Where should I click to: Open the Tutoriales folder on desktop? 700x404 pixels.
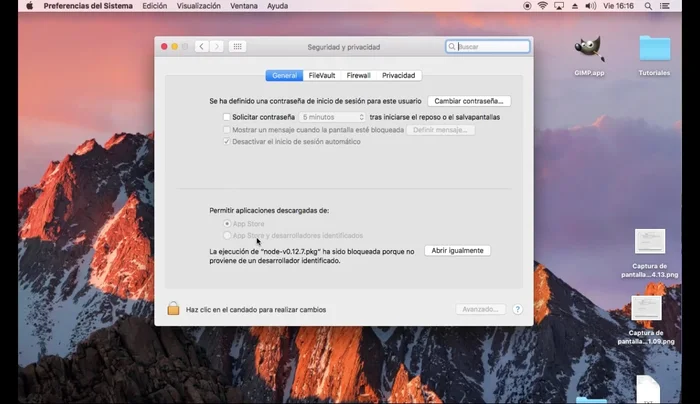pyautogui.click(x=654, y=48)
